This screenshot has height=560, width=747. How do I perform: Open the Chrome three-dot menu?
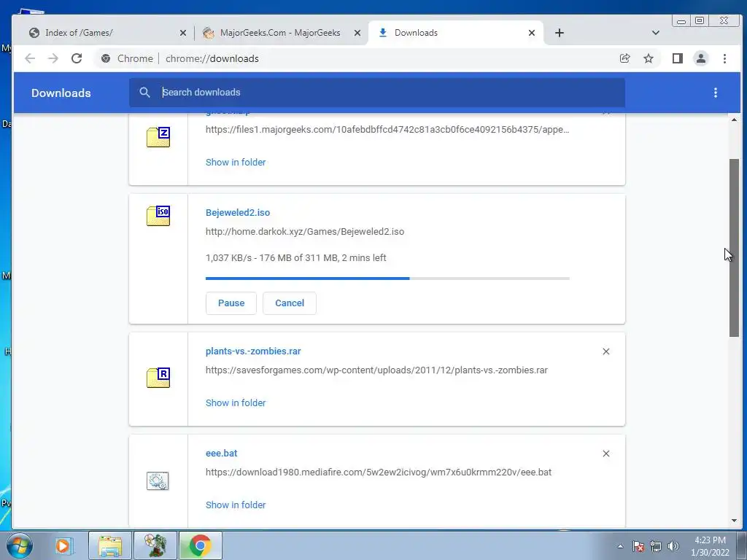(x=724, y=58)
